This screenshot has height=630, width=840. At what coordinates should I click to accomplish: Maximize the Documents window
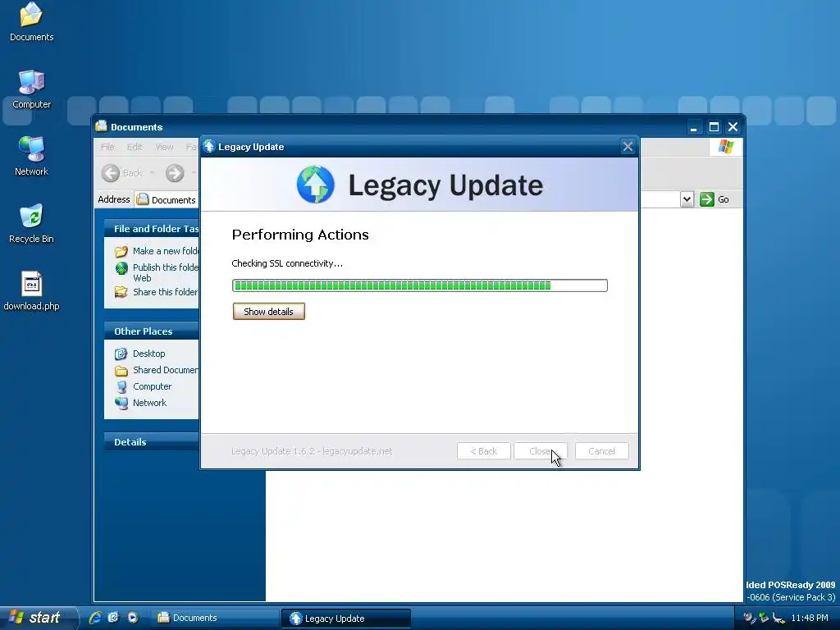714,127
